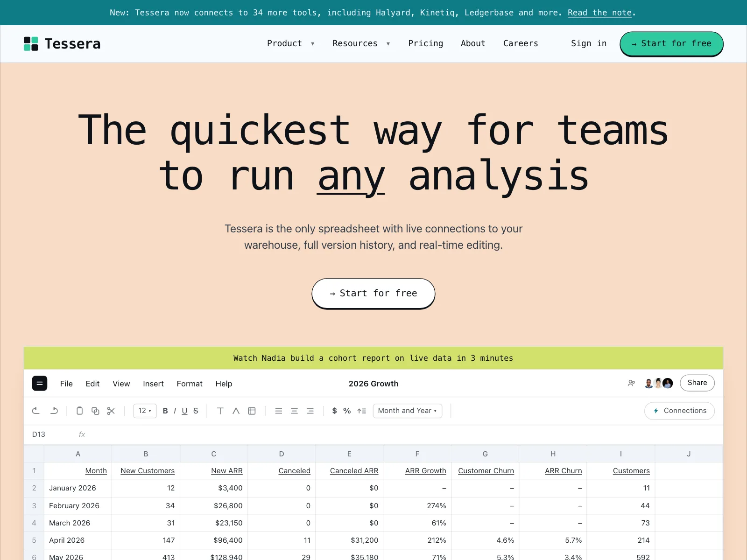The height and width of the screenshot is (560, 747).
Task: Open the Month and Year format dropdown
Action: [x=408, y=411]
